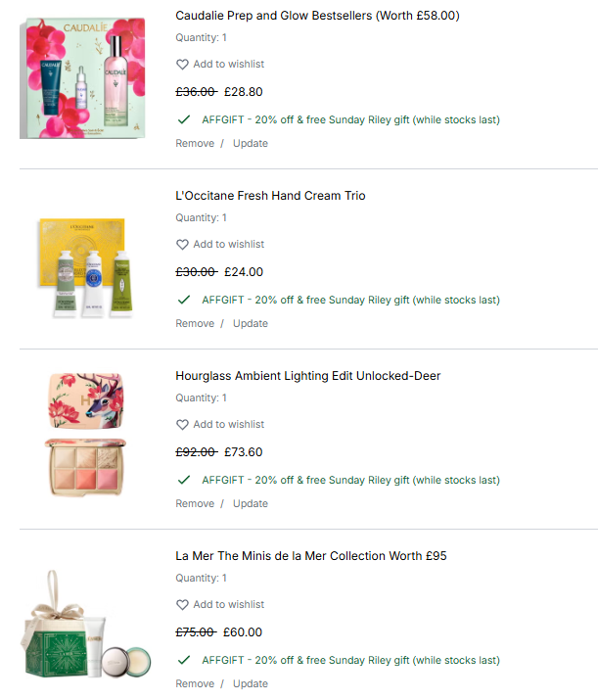Remove the Hourglass Ambient Lighting Edit
The height and width of the screenshot is (700, 598).
pos(195,503)
